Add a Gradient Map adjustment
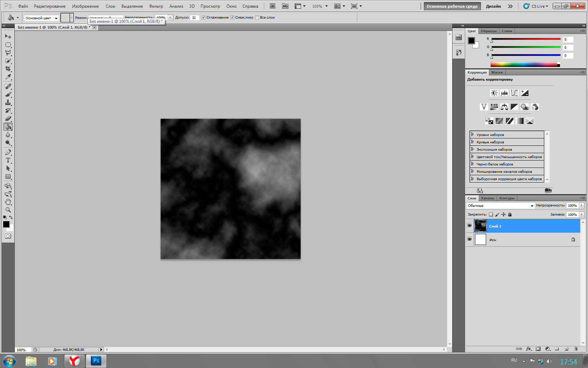This screenshot has height=368, width=588. [520, 121]
